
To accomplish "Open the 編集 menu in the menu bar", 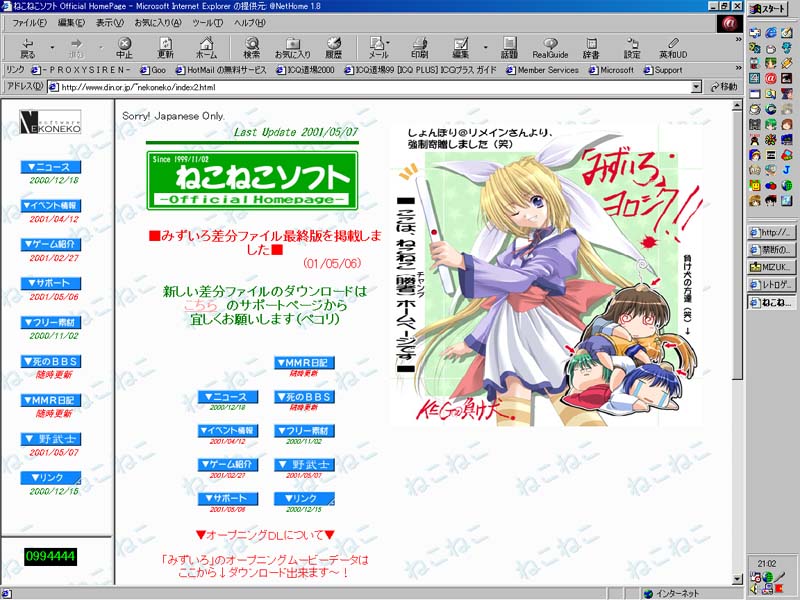I will [x=71, y=23].
